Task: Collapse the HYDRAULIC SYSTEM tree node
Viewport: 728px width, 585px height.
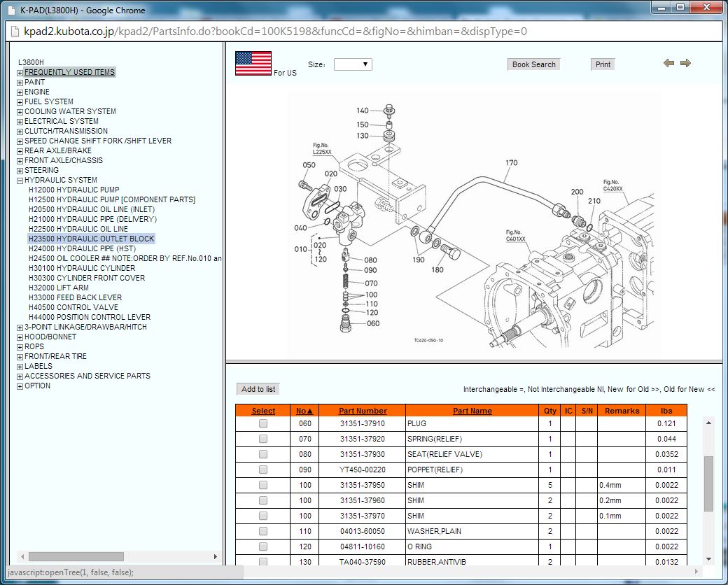Action: (x=20, y=181)
